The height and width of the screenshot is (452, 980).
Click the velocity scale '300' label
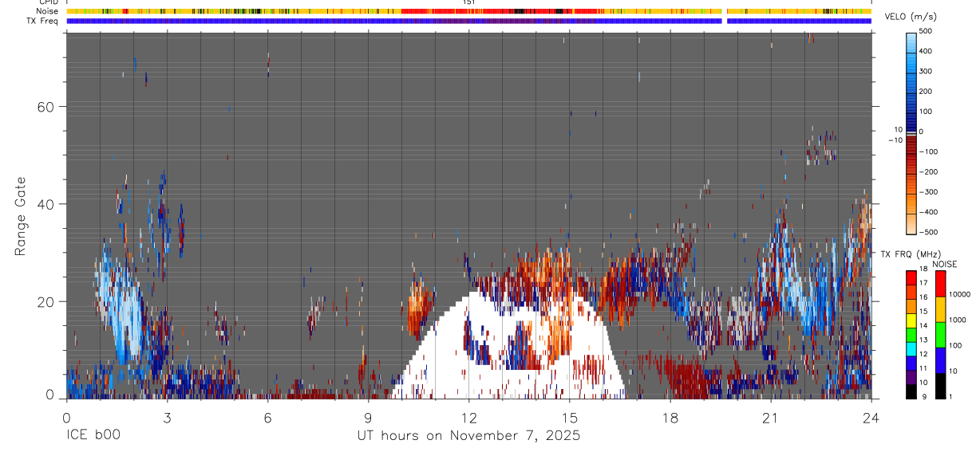pyautogui.click(x=926, y=72)
